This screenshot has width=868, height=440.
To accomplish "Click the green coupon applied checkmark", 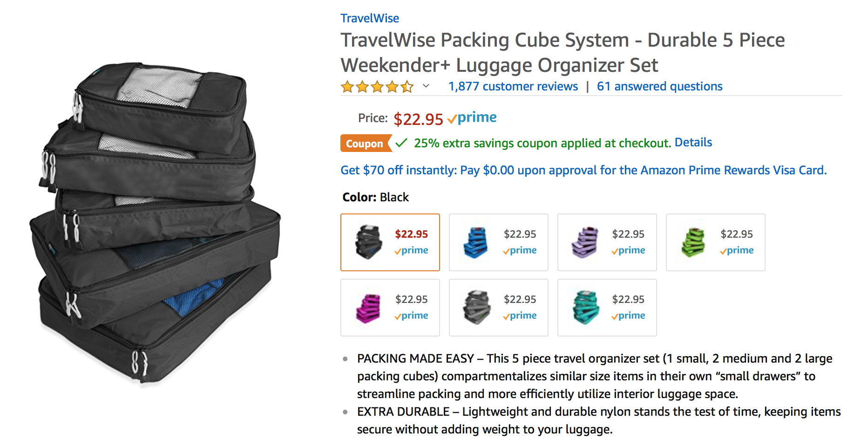I will [x=401, y=143].
